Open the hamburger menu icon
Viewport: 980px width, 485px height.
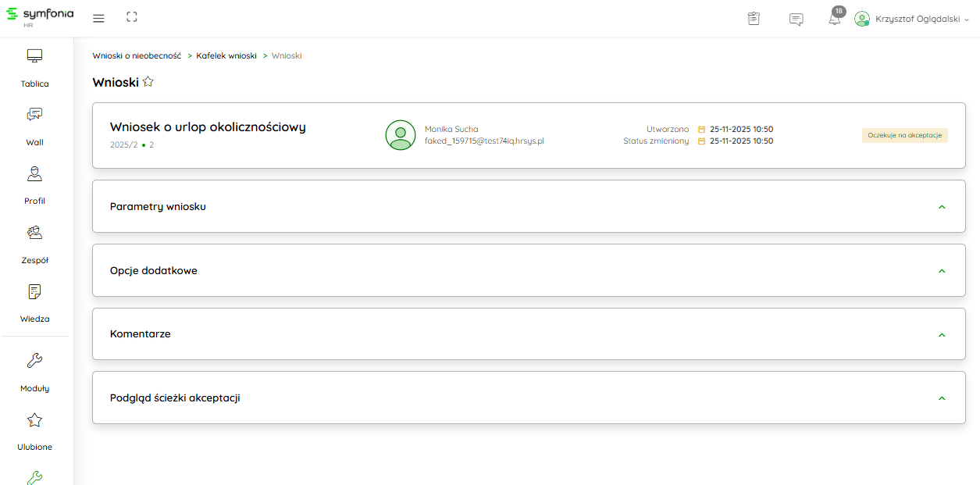tap(98, 18)
